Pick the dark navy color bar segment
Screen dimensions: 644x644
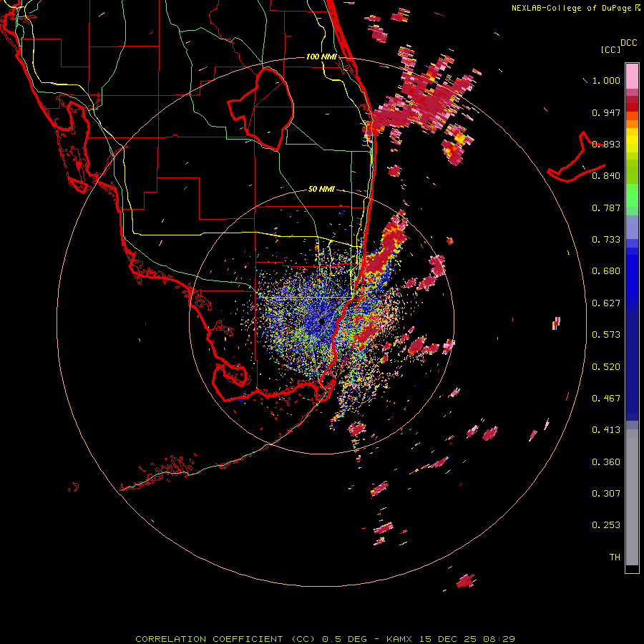pos(632,366)
